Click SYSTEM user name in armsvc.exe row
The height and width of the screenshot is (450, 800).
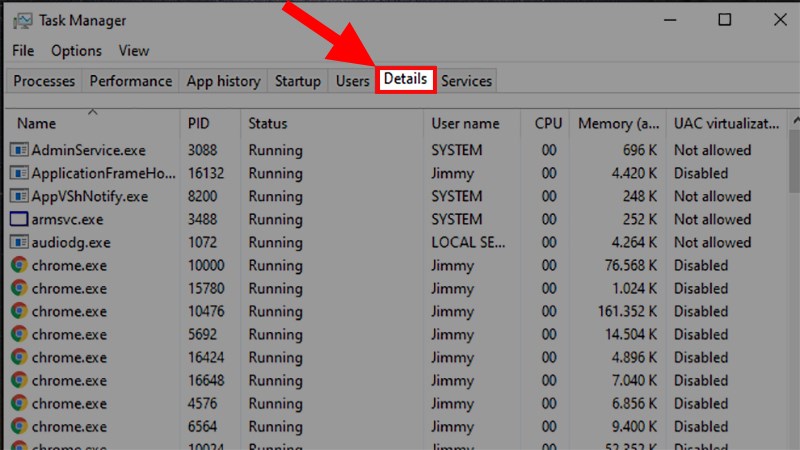457,219
